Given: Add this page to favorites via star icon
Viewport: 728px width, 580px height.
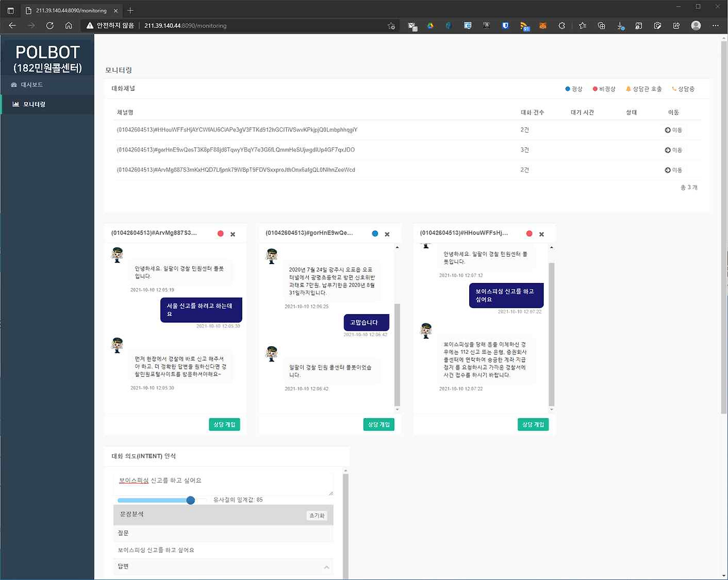Looking at the screenshot, I should (x=391, y=26).
